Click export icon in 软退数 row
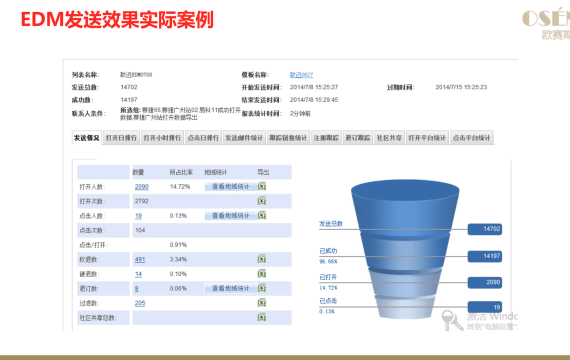The image size is (570, 360). click(x=262, y=259)
